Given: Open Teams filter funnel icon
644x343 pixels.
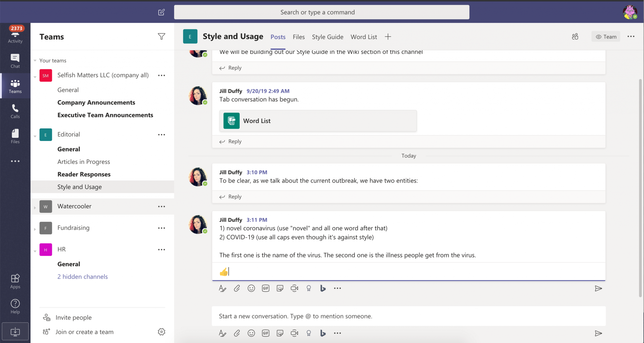Looking at the screenshot, I should pyautogui.click(x=161, y=37).
